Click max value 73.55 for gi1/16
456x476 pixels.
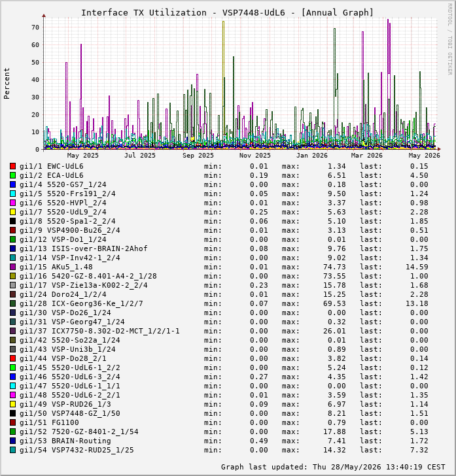click(334, 276)
